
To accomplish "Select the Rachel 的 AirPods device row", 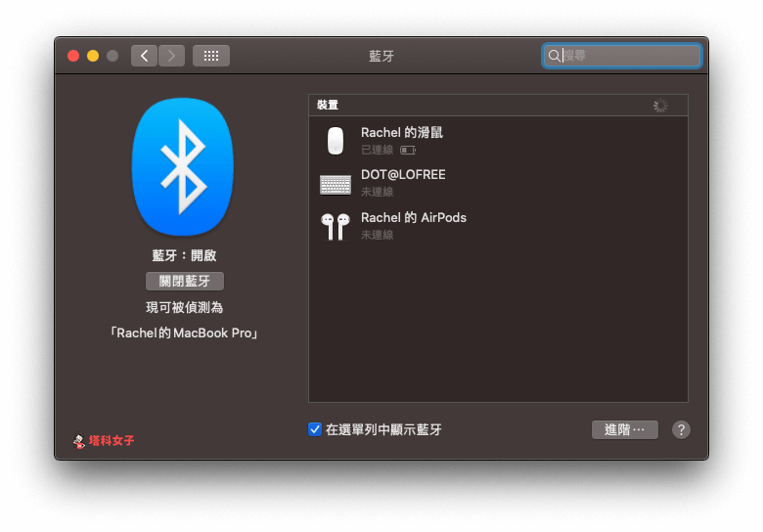I will 498,226.
